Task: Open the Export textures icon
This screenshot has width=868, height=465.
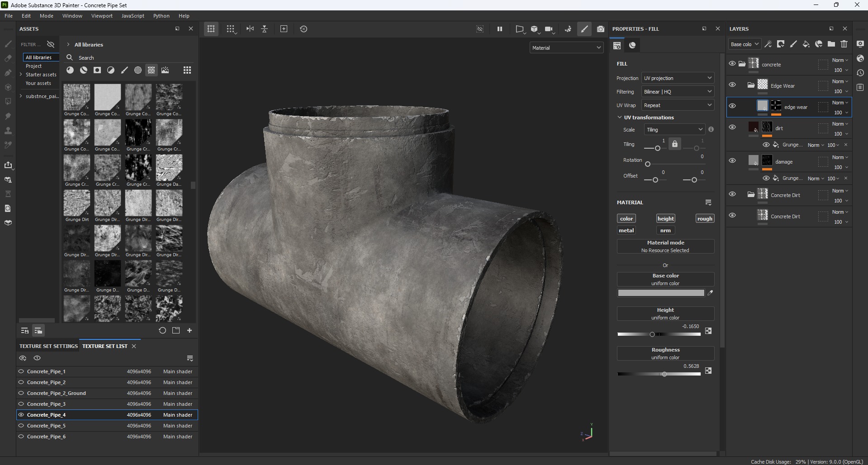Action: click(8, 165)
